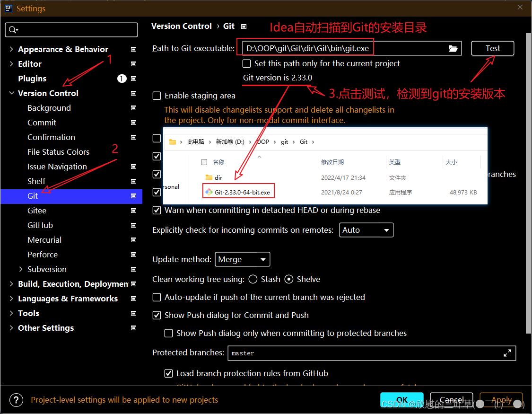
Task: Select the Shelve radio button
Action: (x=289, y=279)
